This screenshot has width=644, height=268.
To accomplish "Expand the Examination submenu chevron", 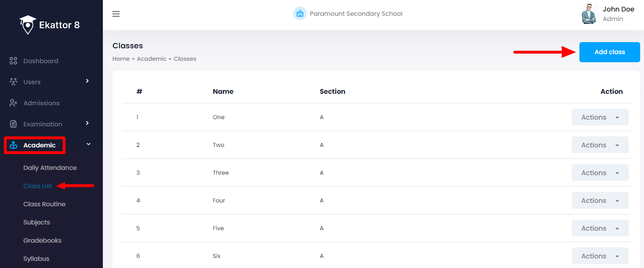I will point(87,123).
